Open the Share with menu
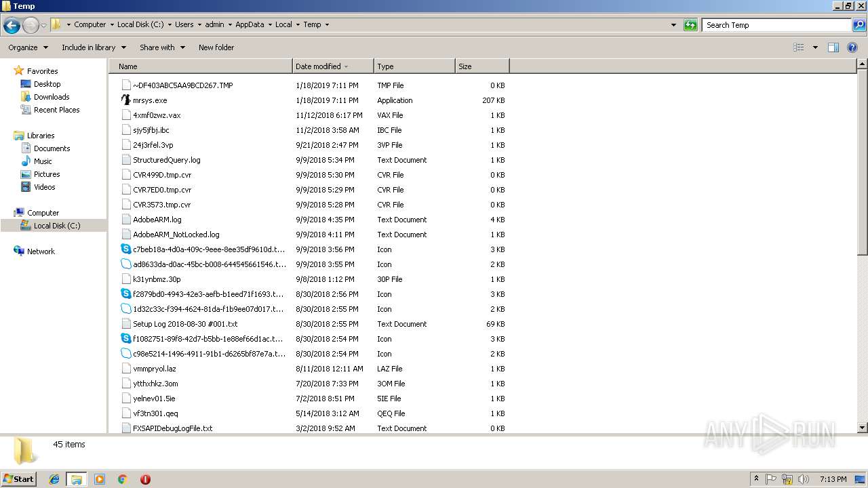The width and height of the screenshot is (868, 488). [x=161, y=47]
